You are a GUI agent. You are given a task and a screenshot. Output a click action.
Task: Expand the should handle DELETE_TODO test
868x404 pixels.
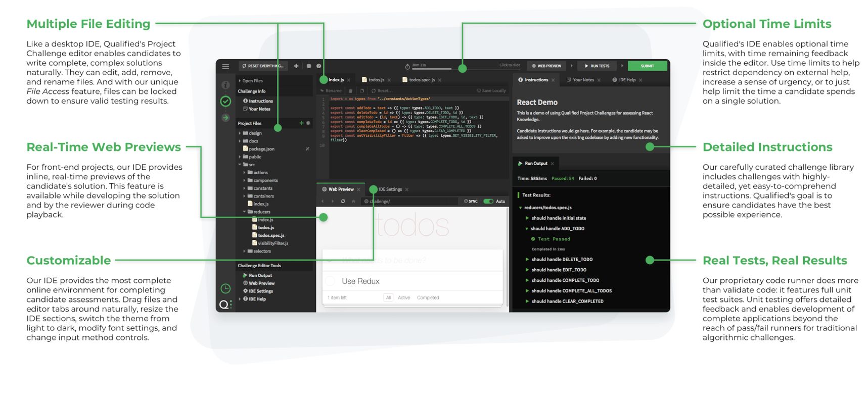point(527,260)
